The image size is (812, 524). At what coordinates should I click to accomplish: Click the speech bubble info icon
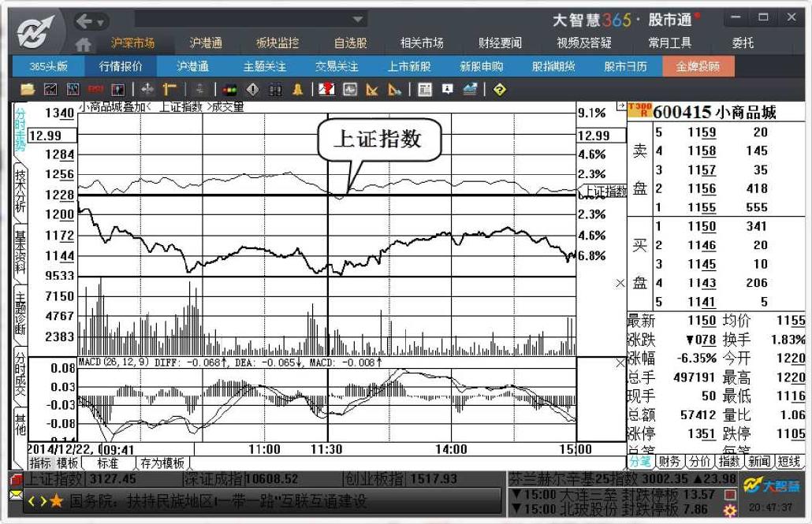448,89
